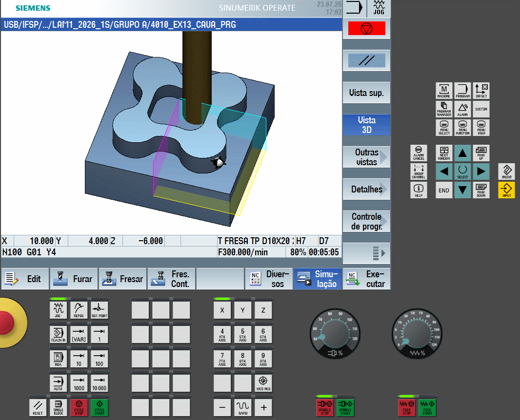Switch to Vista sup. view
Screen dimensions: 520x420
tap(366, 93)
